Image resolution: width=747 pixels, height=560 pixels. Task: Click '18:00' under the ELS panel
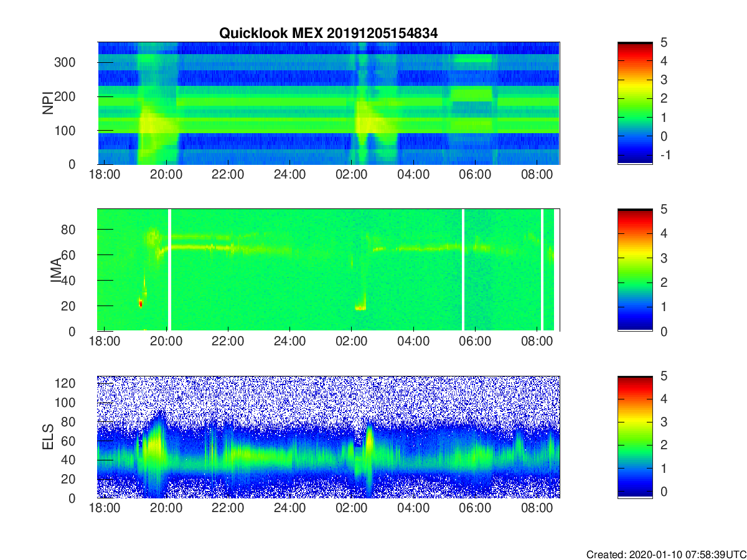105,509
